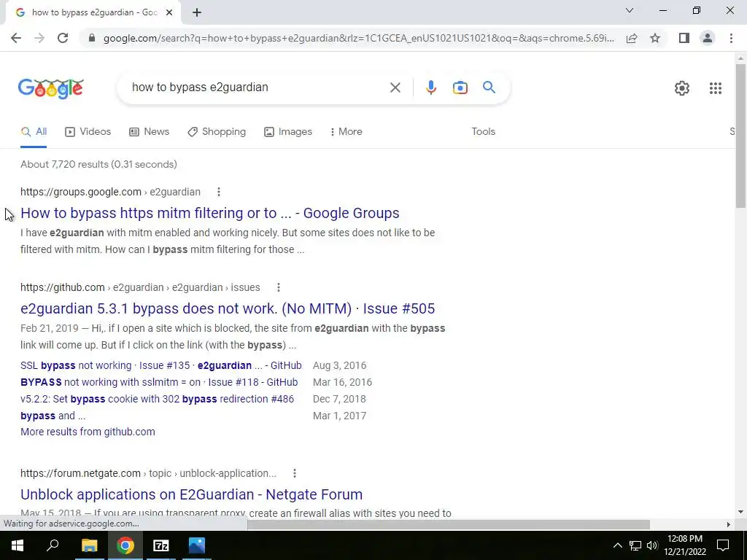Open 'v5.2.2: Set bypass cookie' link
The height and width of the screenshot is (560, 747).
point(158,399)
